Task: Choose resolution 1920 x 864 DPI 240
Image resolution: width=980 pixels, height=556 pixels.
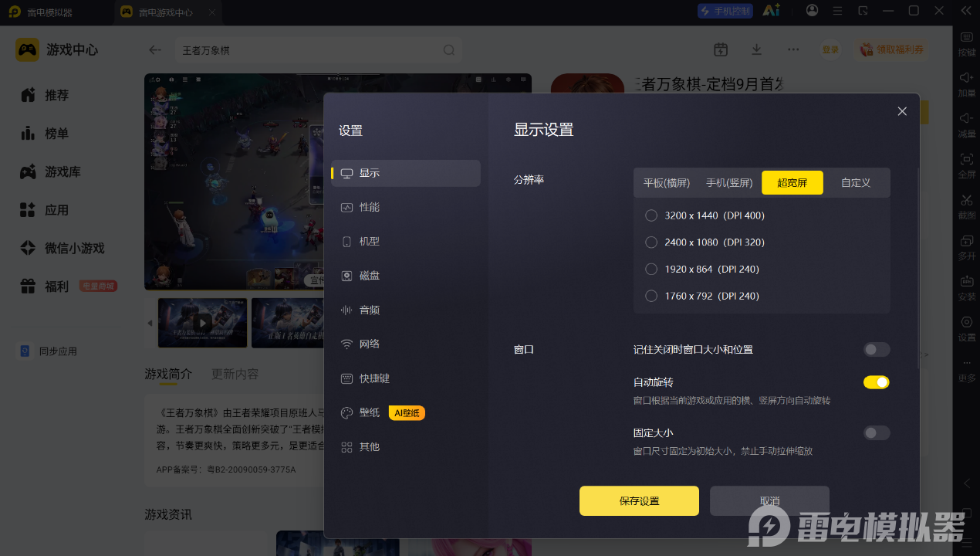Action: click(702, 269)
